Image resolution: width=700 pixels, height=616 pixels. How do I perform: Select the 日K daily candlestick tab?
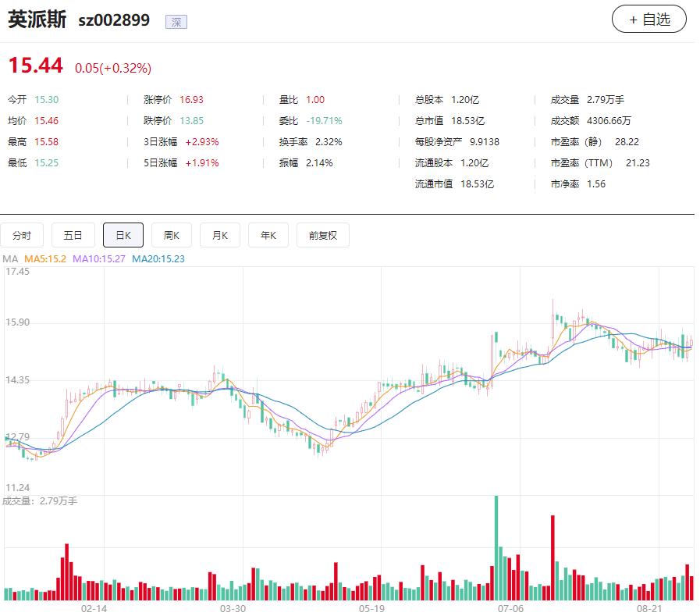pyautogui.click(x=123, y=234)
